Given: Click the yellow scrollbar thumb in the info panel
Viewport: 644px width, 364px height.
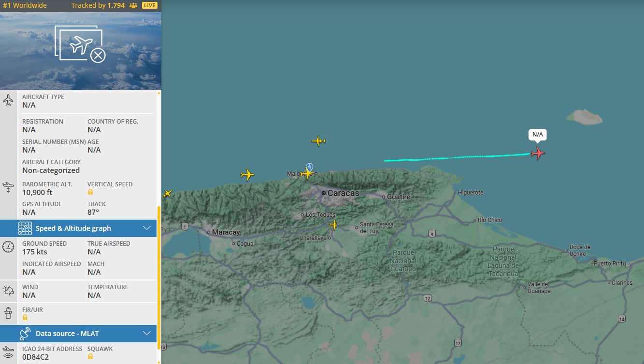Looking at the screenshot, I should coord(159,275).
